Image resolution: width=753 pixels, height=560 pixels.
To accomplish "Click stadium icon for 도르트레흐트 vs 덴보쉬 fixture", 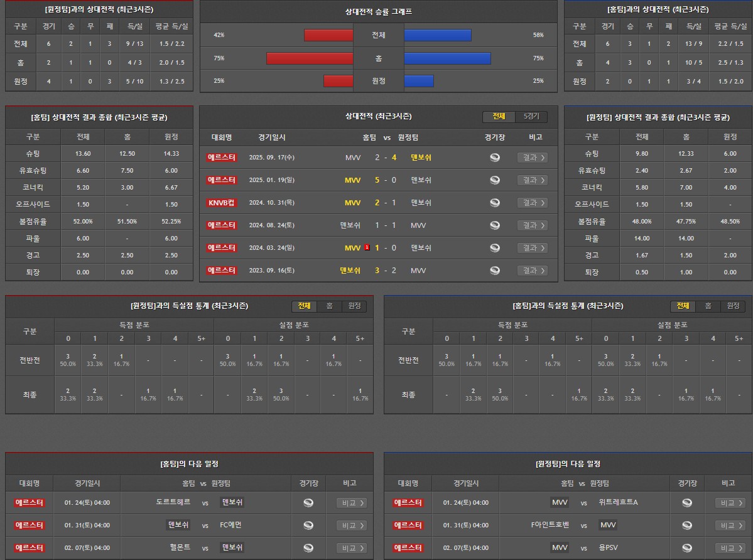I will (308, 503).
